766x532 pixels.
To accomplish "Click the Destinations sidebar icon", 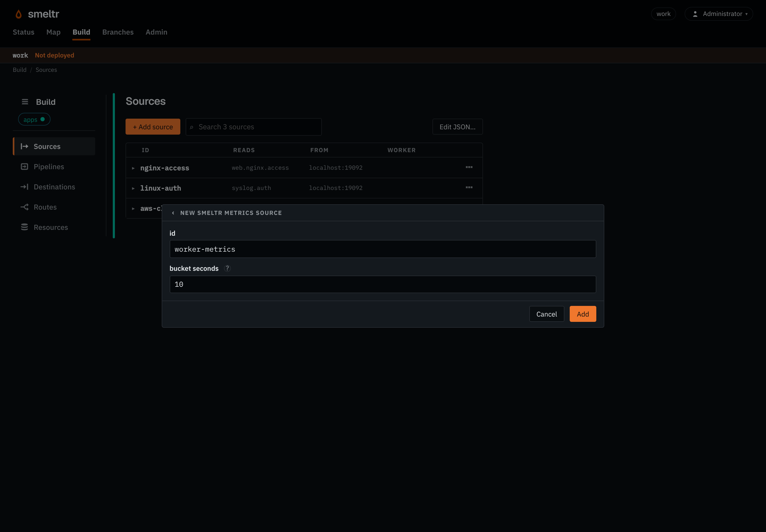I will (x=24, y=187).
